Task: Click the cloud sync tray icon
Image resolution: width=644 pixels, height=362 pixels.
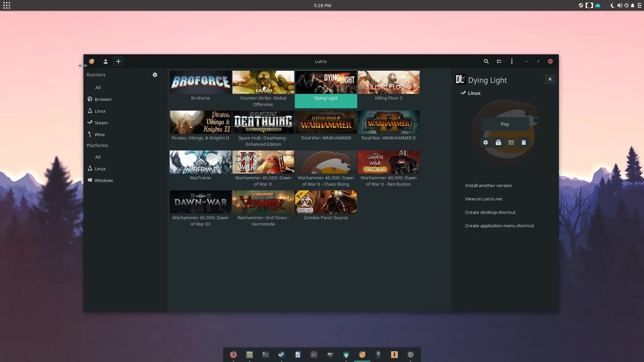Action: pos(598,5)
